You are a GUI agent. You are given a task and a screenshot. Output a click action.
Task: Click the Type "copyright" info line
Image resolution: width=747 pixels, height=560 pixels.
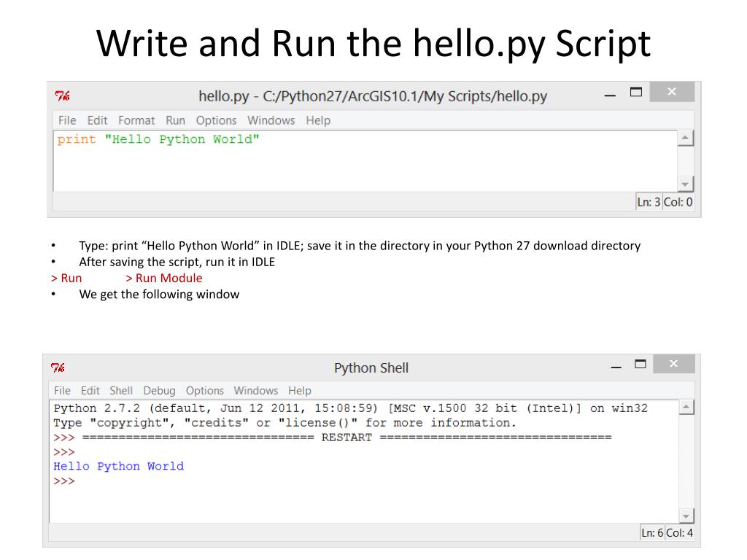(x=285, y=423)
